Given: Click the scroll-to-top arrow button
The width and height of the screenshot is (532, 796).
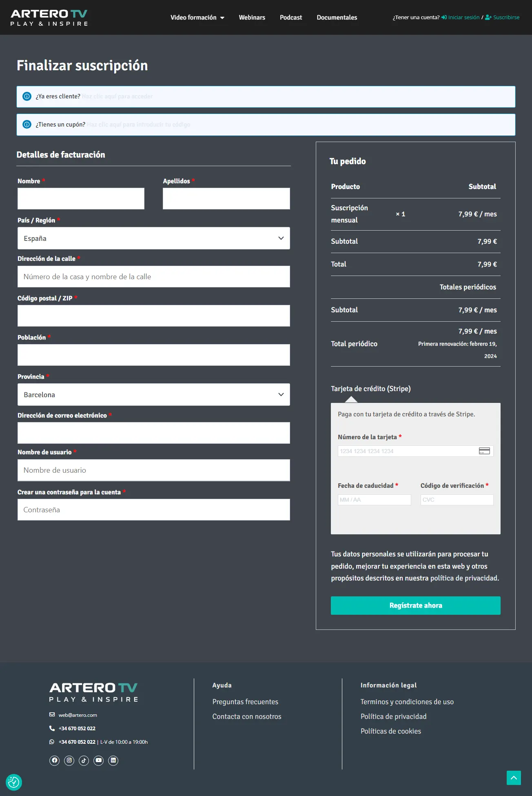Looking at the screenshot, I should (x=514, y=778).
